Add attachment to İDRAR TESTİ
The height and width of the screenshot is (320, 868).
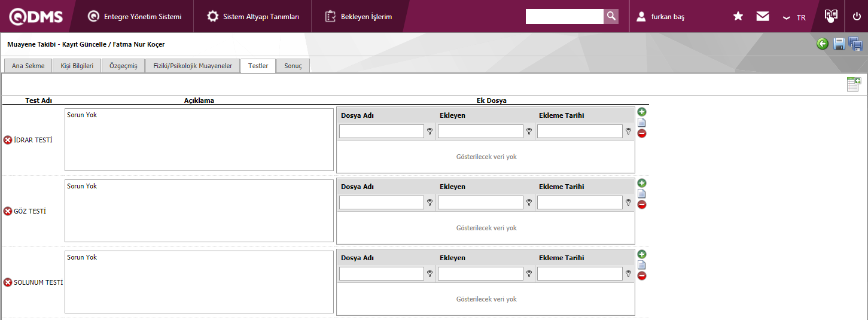[x=642, y=112]
